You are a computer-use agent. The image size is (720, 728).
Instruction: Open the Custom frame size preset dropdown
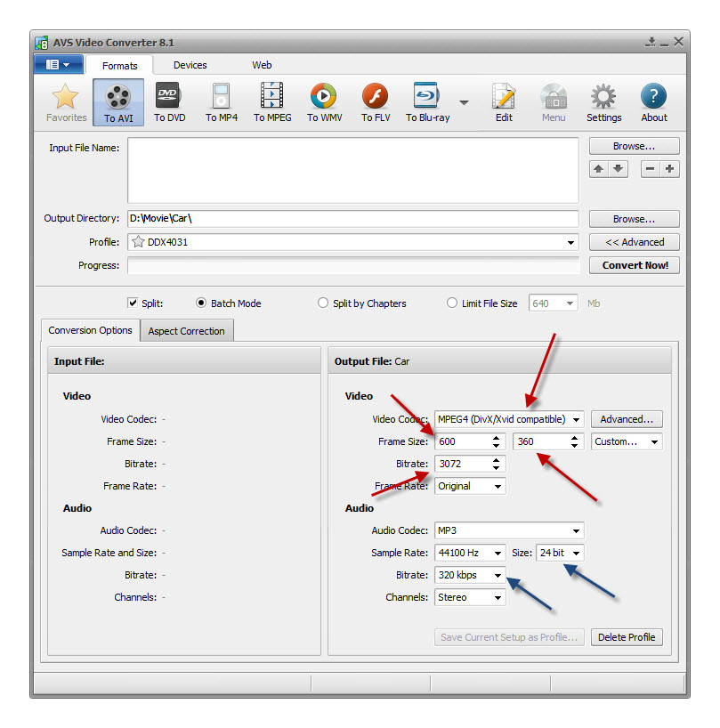[x=627, y=441]
